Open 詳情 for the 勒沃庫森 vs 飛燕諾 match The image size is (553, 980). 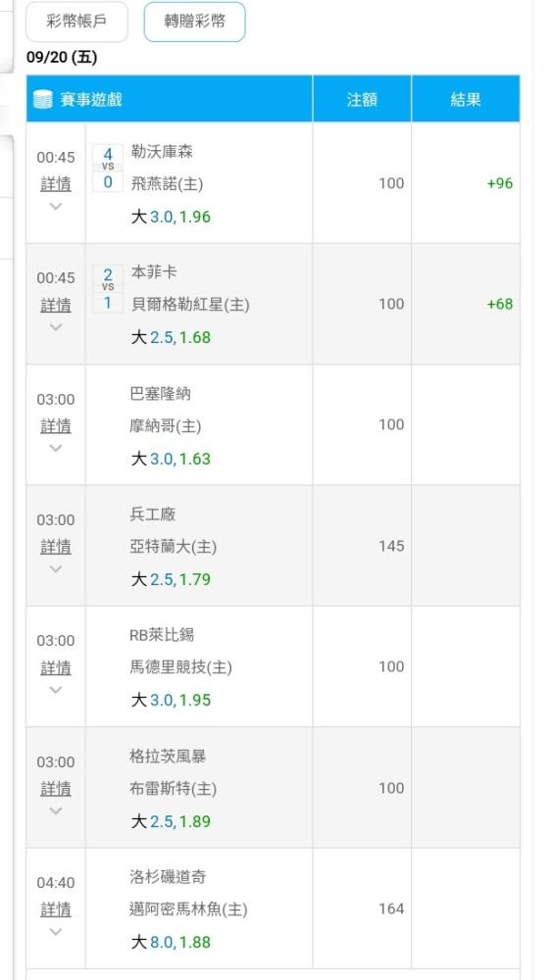click(56, 184)
